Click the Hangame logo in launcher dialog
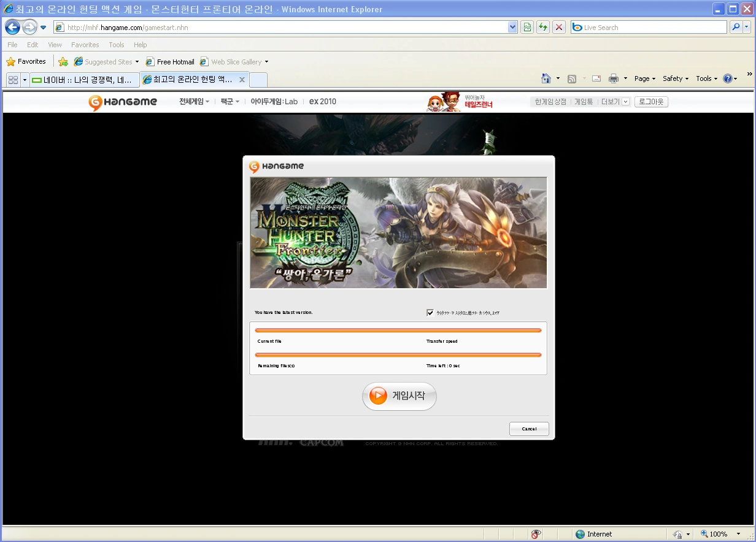This screenshot has width=756, height=542. pyautogui.click(x=277, y=166)
